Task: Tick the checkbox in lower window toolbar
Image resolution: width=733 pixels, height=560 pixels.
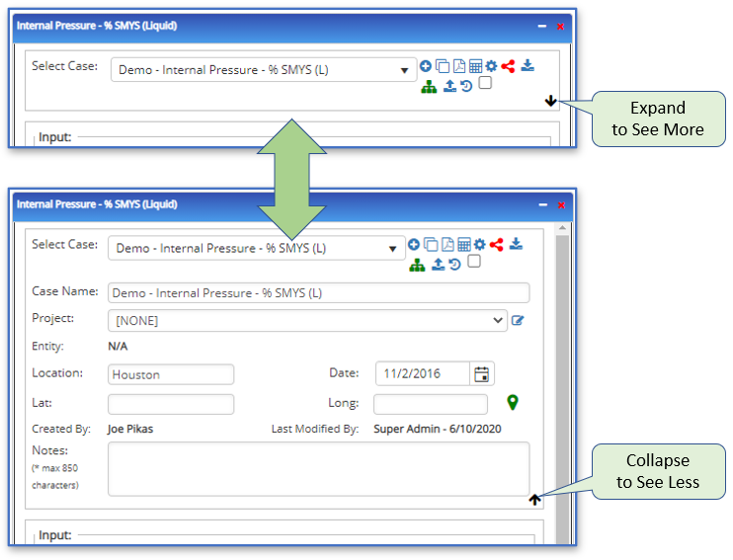Action: click(474, 262)
